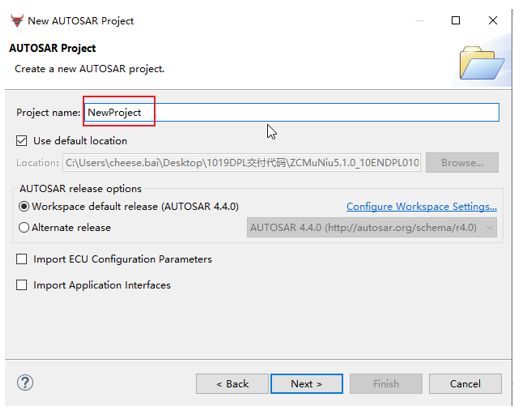Enable Import ECU Configuration Parameters
516x415 pixels.
(22, 259)
